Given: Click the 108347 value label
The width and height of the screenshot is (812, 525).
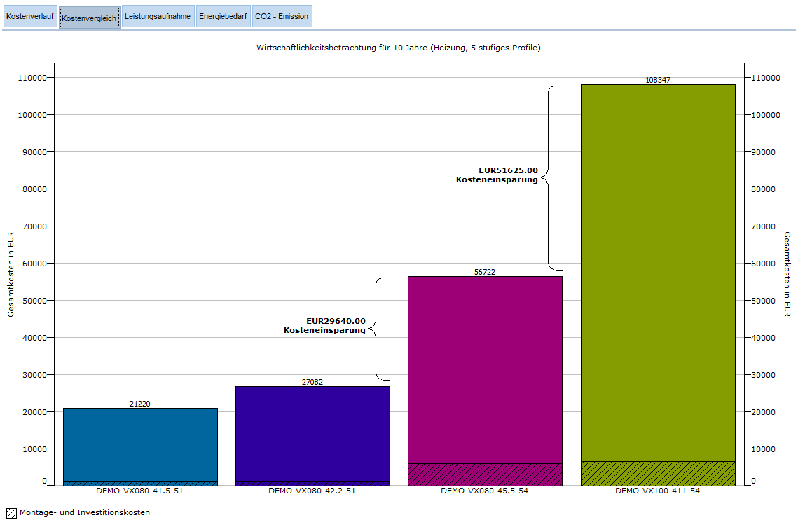Looking at the screenshot, I should pos(658,80).
